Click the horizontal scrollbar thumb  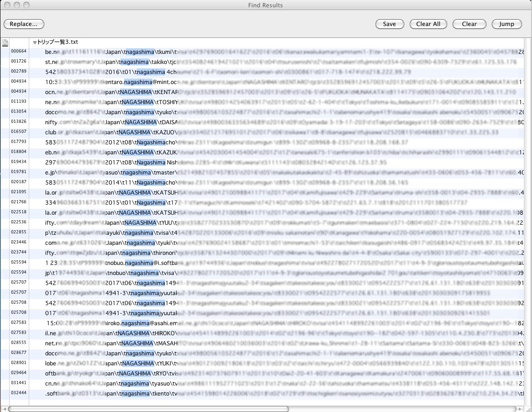(149, 409)
